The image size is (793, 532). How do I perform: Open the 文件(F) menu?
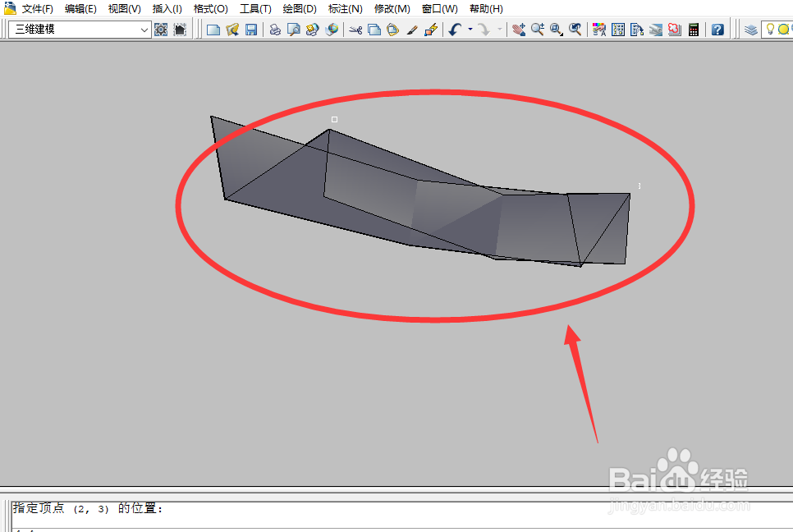pyautogui.click(x=38, y=8)
